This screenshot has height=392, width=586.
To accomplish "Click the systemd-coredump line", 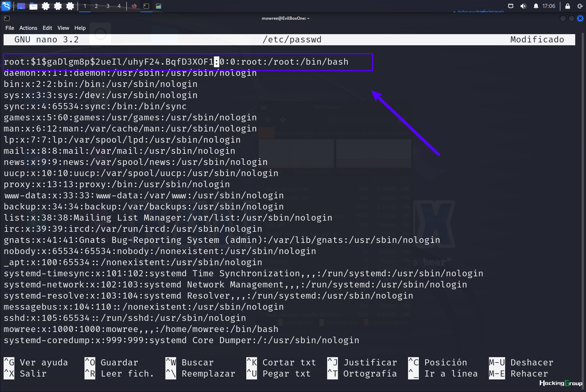I will click(182, 340).
